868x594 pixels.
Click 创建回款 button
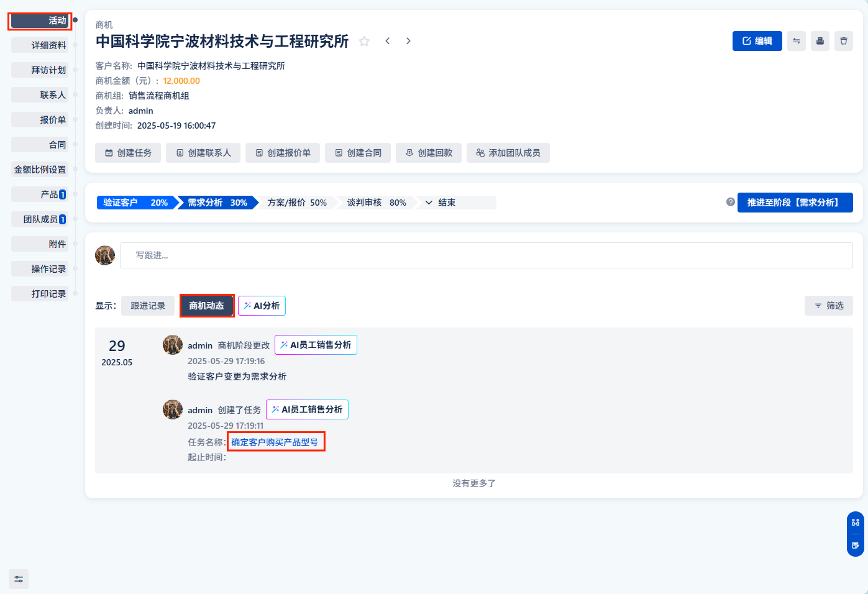[x=429, y=153]
